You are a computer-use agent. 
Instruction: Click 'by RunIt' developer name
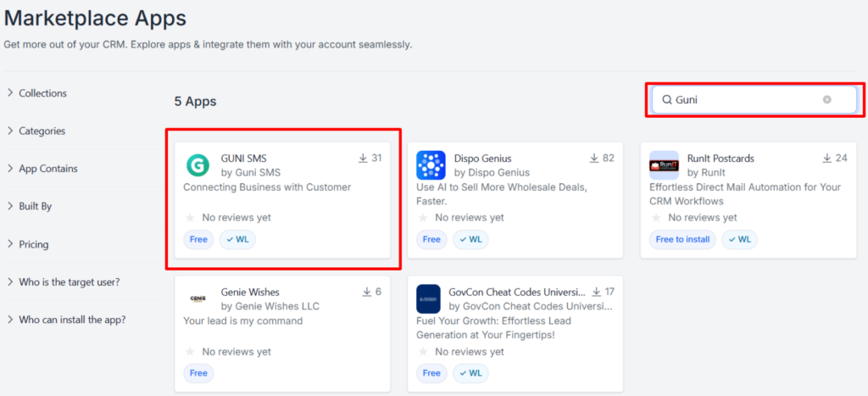point(708,173)
